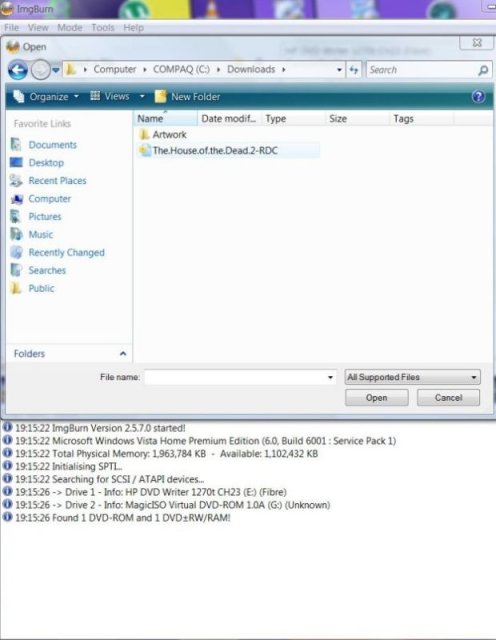Viewport: 496px width, 640px height.
Task: Select the Initialising SPTI log line
Action: (x=62, y=466)
